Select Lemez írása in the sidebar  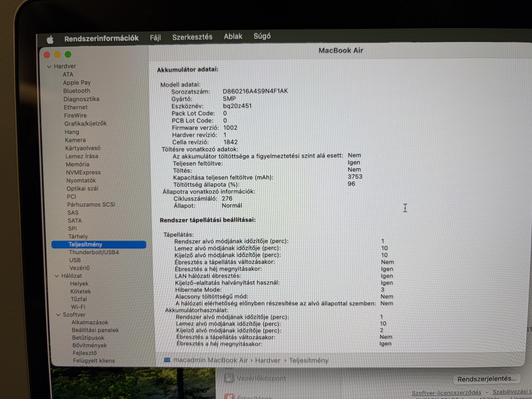pyautogui.click(x=82, y=156)
